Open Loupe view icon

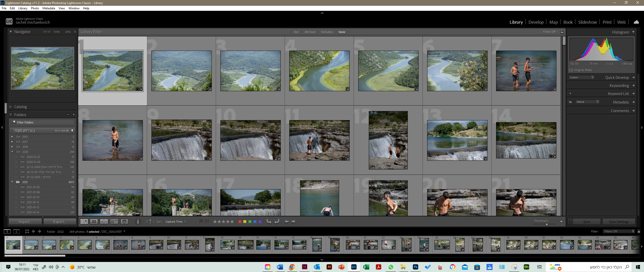[94, 222]
